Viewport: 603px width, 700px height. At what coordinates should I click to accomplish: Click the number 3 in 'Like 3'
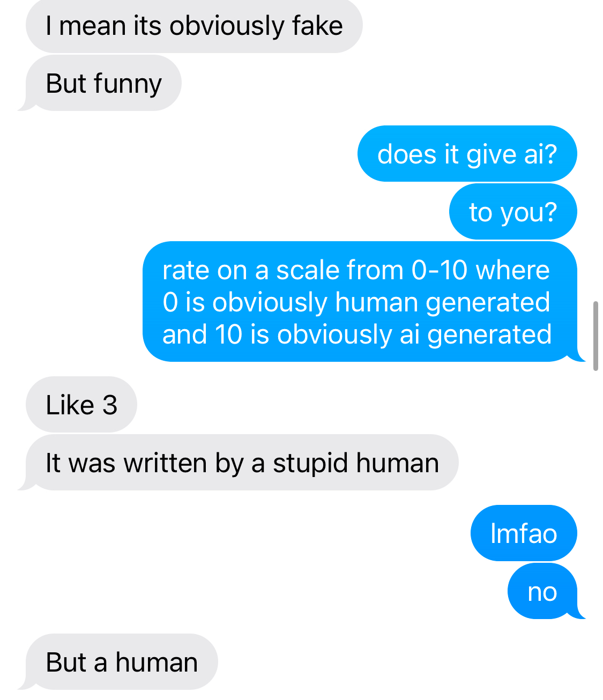(x=110, y=405)
